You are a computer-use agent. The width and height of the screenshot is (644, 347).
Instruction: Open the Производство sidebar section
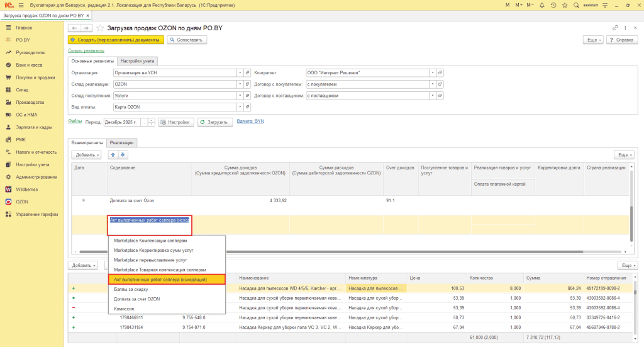click(30, 102)
